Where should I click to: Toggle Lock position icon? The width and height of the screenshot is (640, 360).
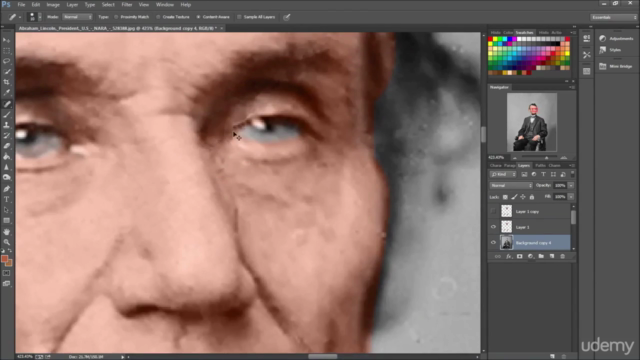point(523,197)
